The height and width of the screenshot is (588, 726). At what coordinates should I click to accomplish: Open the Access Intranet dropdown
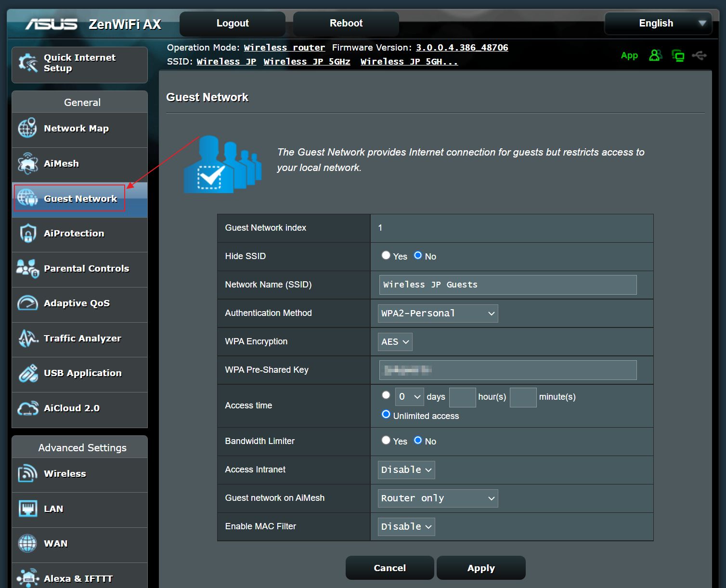[x=406, y=470]
